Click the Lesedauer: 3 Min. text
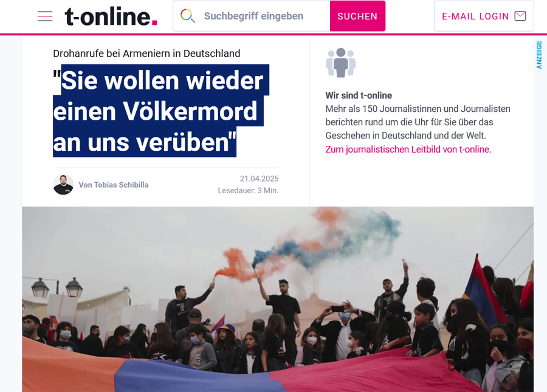This screenshot has width=547, height=392. (248, 190)
